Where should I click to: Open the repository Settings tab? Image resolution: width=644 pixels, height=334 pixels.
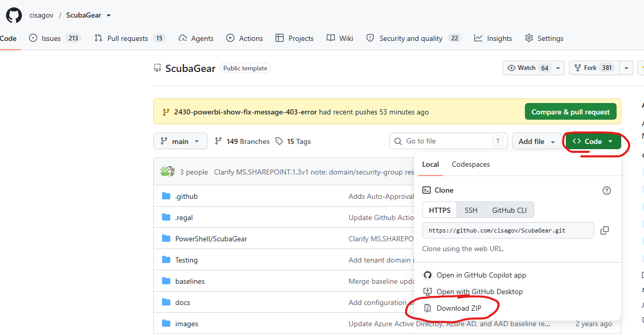[544, 38]
